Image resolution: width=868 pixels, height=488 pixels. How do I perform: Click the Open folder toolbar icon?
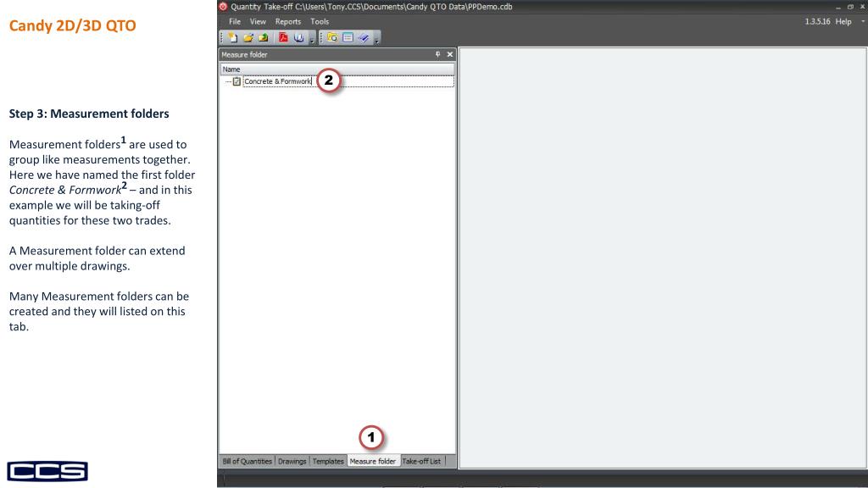pos(248,37)
